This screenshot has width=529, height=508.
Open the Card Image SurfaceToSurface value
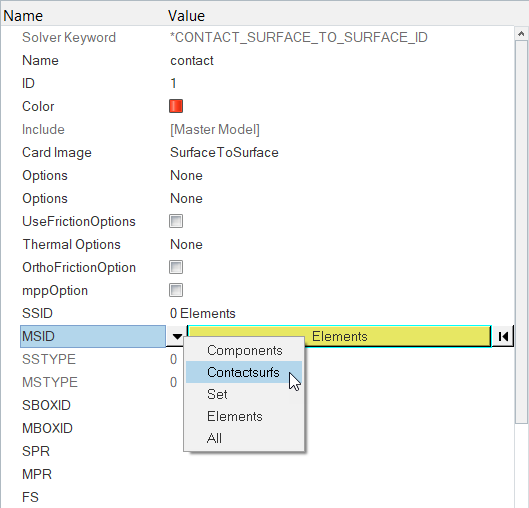coord(224,152)
